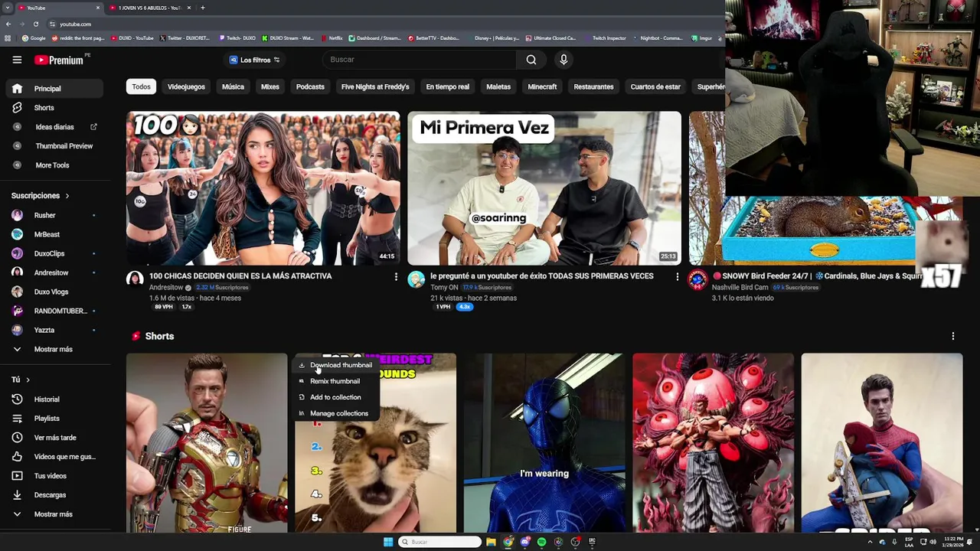
Task: Click the title 100 CHICAS DECIDEN QUIEN ES LA MÁS ATRACTIVA
Action: pyautogui.click(x=240, y=276)
